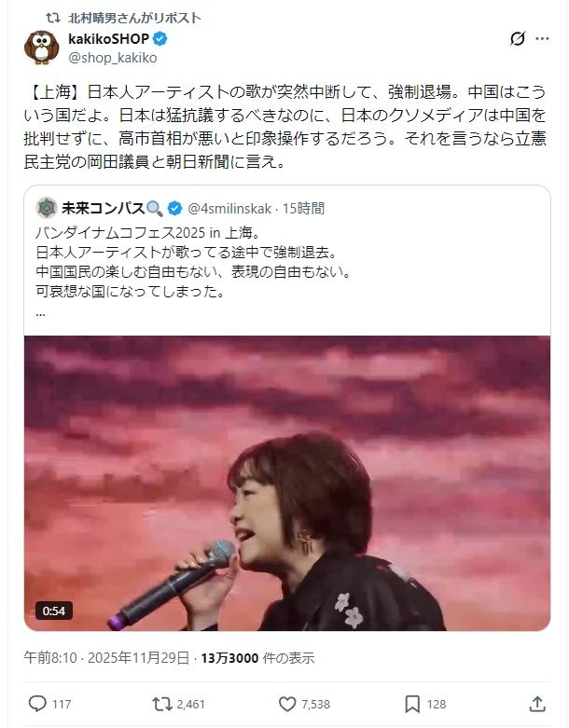Screen dimensions: 569x728
Task: Open the three-dot more options menu
Action: point(542,39)
